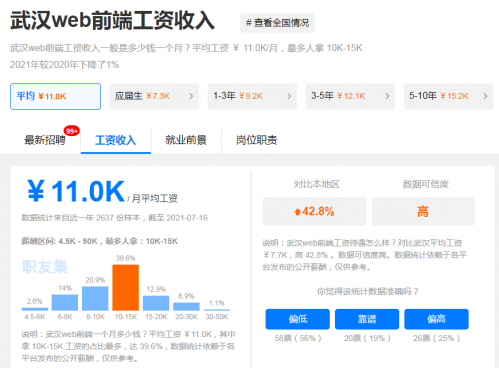
Task: Click the '¥ 11.0K' monthly average figure
Action: coord(76,191)
